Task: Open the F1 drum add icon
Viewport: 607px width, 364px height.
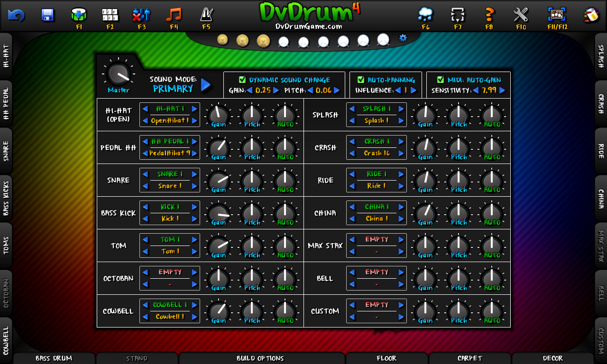Action: (79, 15)
